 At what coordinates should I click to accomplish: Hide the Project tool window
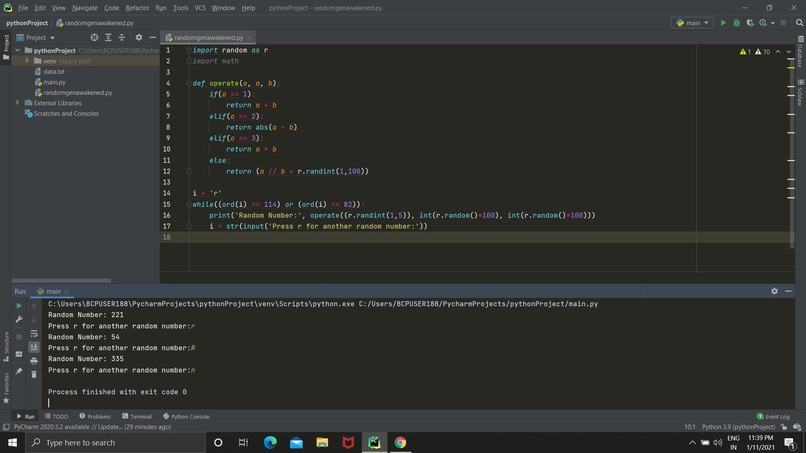click(153, 38)
